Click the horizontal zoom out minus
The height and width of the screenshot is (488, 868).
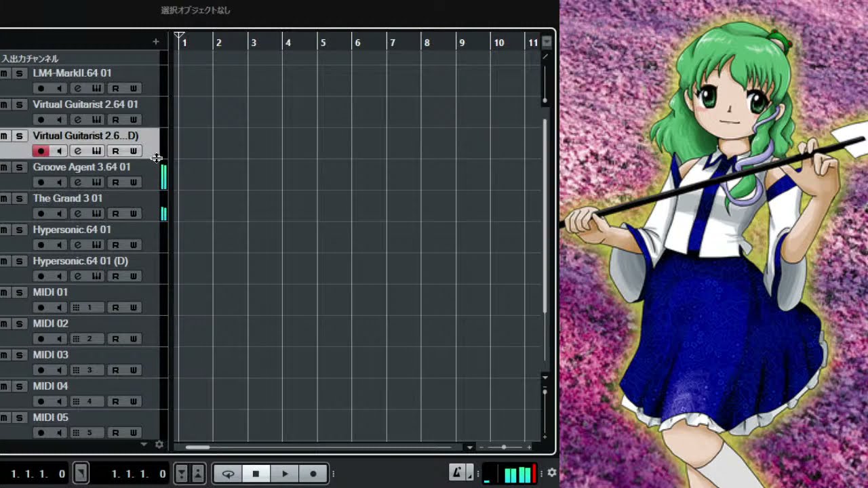coord(481,447)
